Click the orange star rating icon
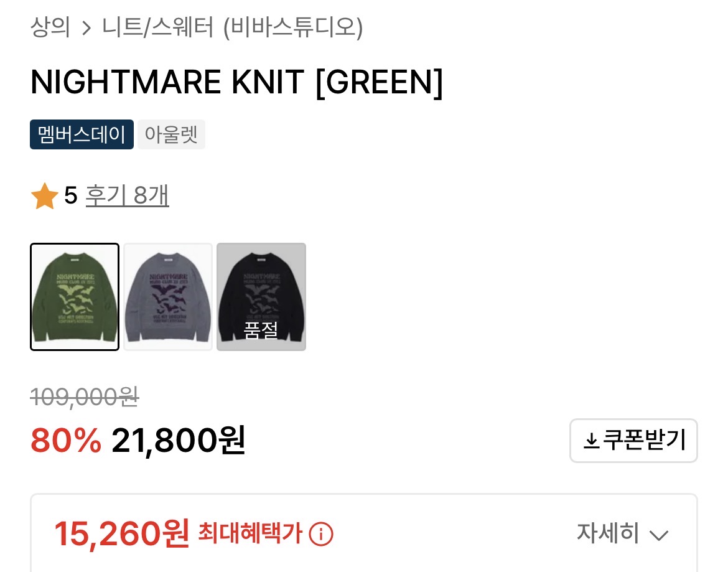This screenshot has width=728, height=572. click(44, 196)
